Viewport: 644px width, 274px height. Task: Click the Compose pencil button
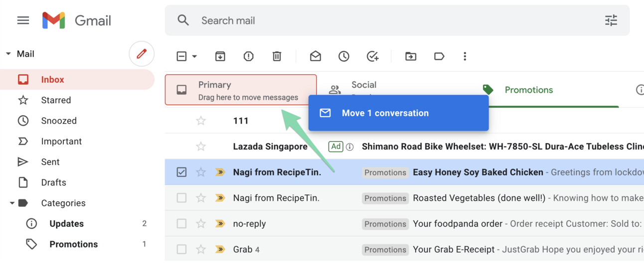pyautogui.click(x=142, y=54)
